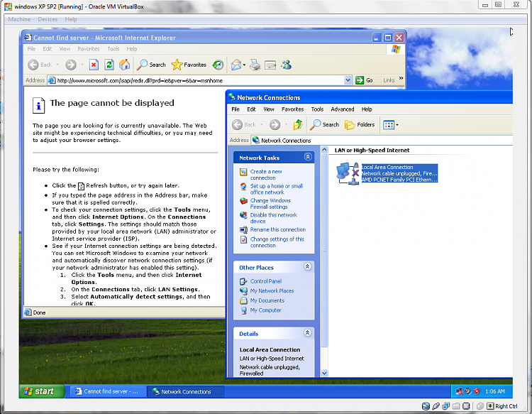Click the Messenger icon in Internet Explorer
532x414 pixels.
(286, 65)
